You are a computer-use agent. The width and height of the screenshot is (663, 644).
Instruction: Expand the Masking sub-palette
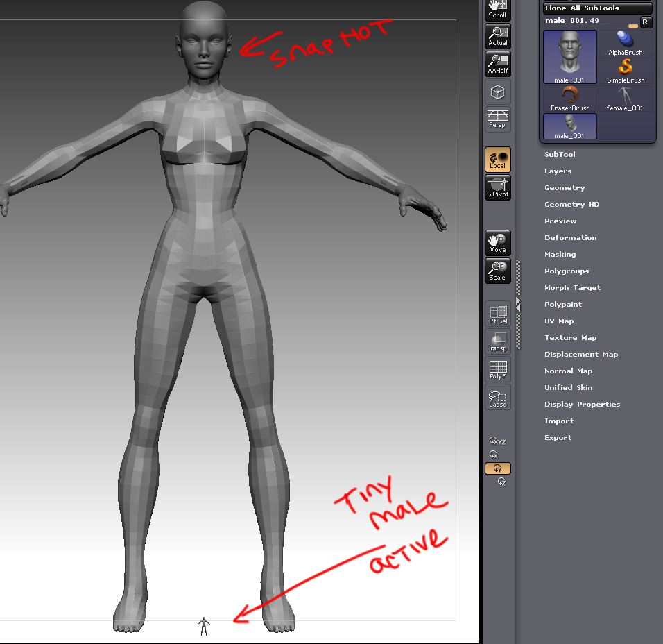point(560,254)
